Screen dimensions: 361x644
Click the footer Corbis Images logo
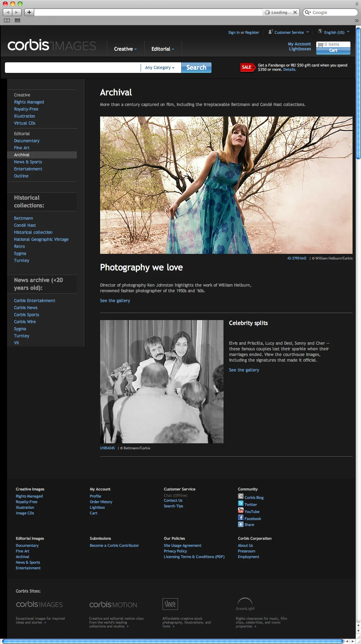39,604
